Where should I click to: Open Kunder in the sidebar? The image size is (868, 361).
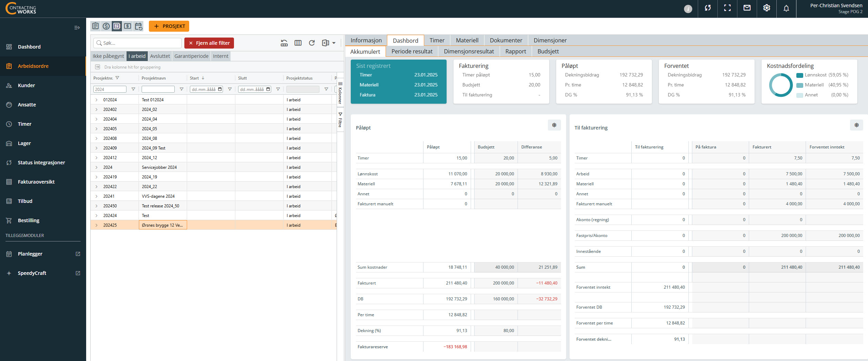43,85
